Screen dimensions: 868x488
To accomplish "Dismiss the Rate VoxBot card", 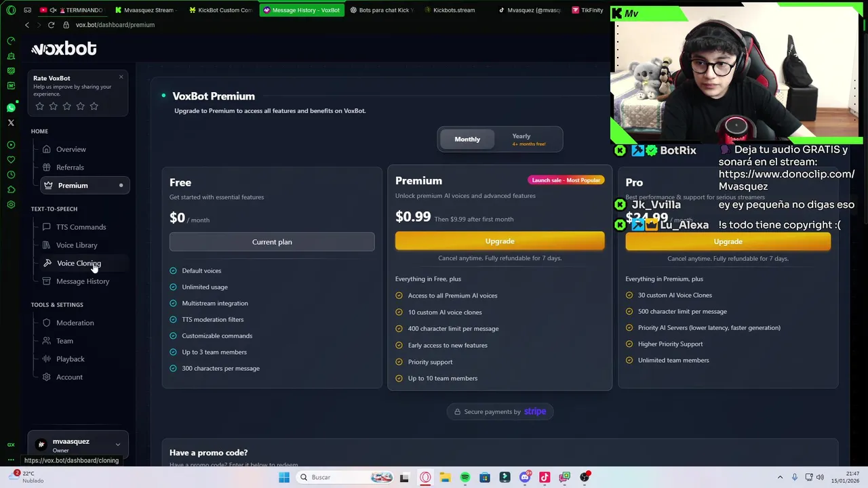I will (x=121, y=77).
